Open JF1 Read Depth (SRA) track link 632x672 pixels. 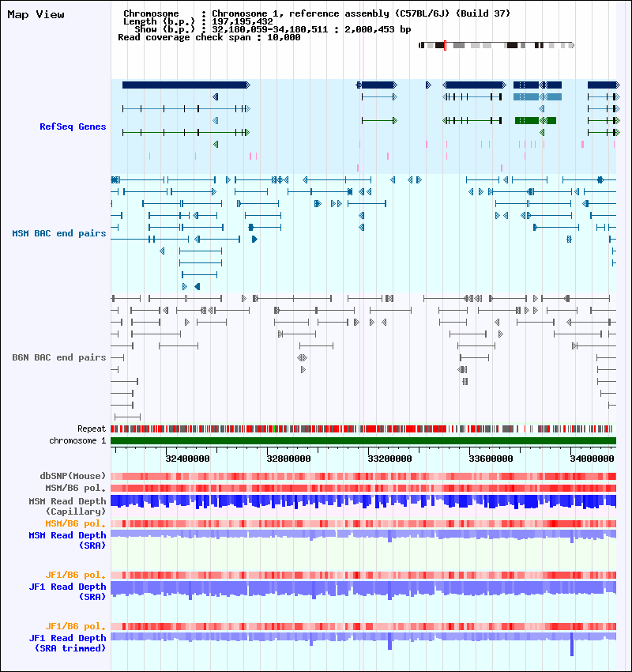coord(68,591)
